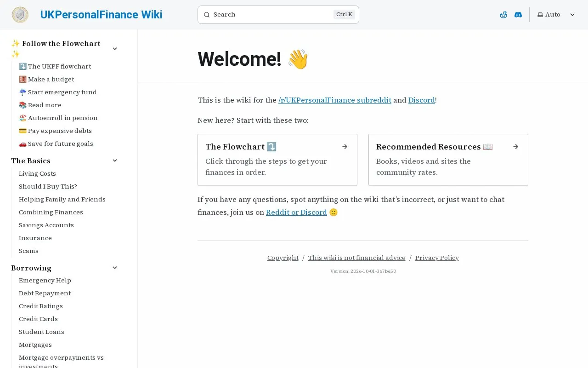Image resolution: width=588 pixels, height=368 pixels.
Task: Open Make a budget page
Action: pyautogui.click(x=46, y=79)
